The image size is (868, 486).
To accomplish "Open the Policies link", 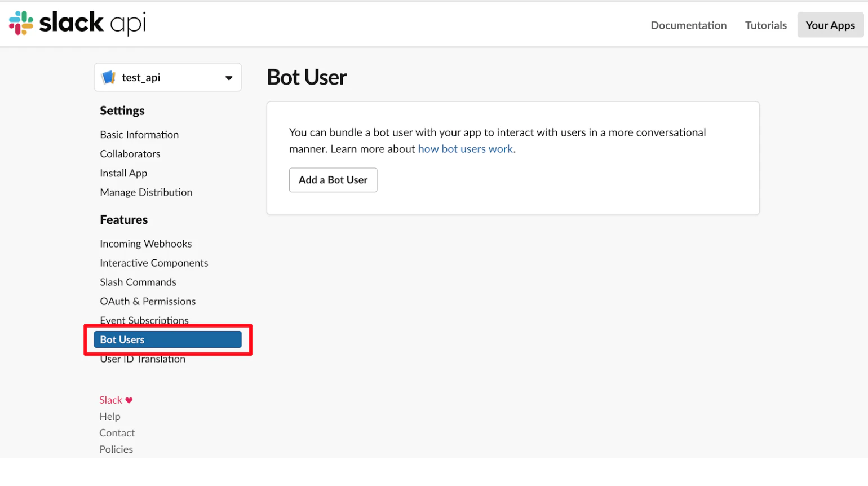I will pos(116,449).
